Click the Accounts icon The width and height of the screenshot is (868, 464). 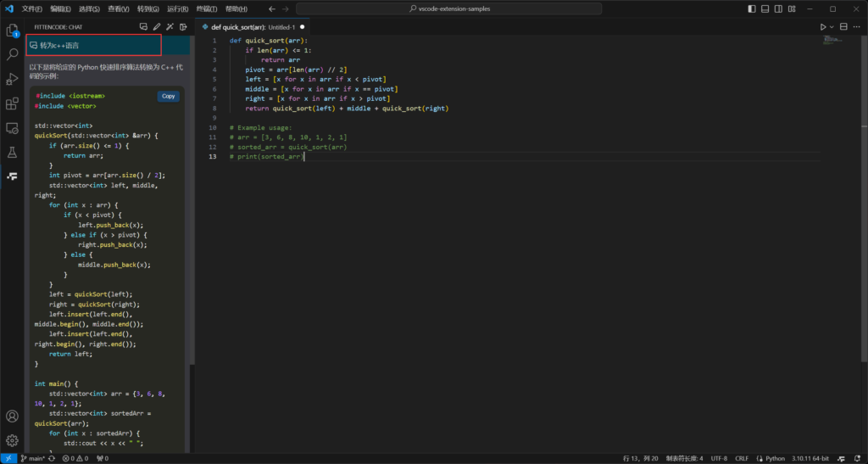[12, 416]
